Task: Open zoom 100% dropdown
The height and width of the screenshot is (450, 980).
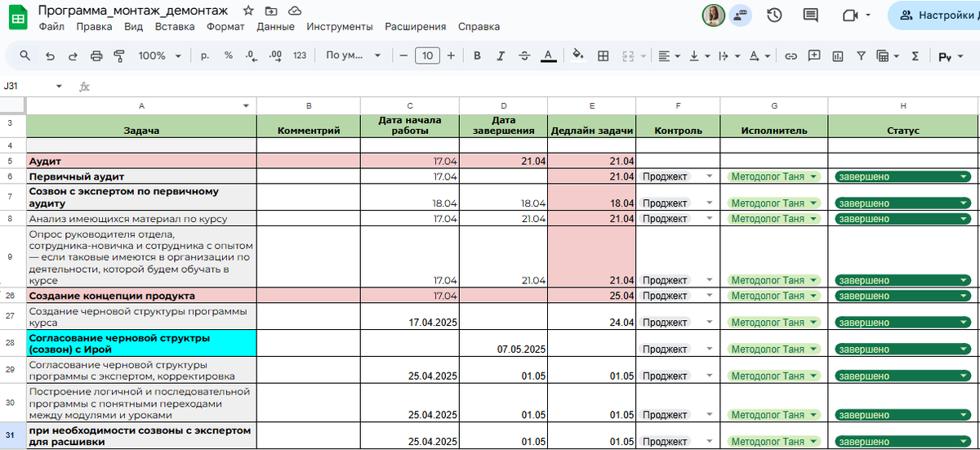Action: 159,56
